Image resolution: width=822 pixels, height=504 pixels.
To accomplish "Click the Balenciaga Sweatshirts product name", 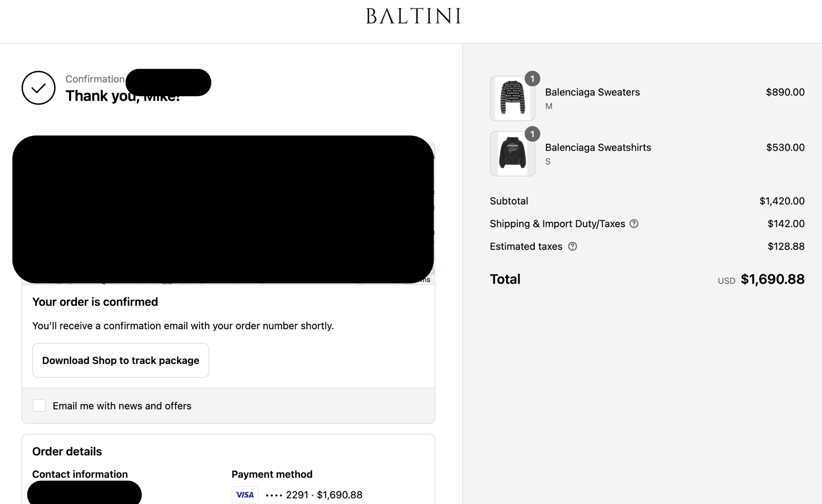I will point(598,147).
